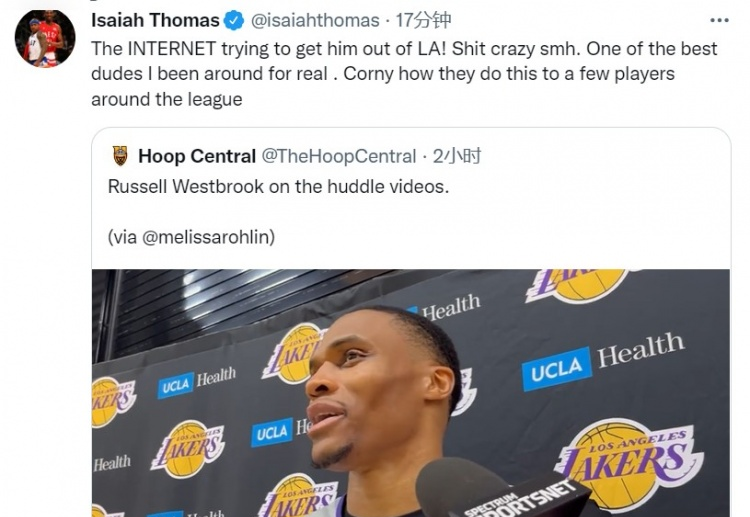Open the Isaiah Thomas display name link

[x=155, y=20]
